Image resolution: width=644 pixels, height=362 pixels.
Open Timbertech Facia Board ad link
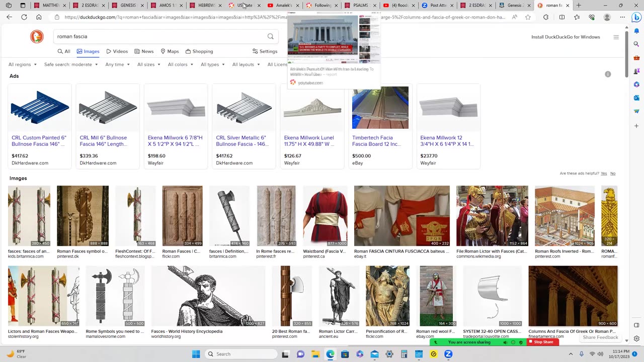tap(376, 141)
